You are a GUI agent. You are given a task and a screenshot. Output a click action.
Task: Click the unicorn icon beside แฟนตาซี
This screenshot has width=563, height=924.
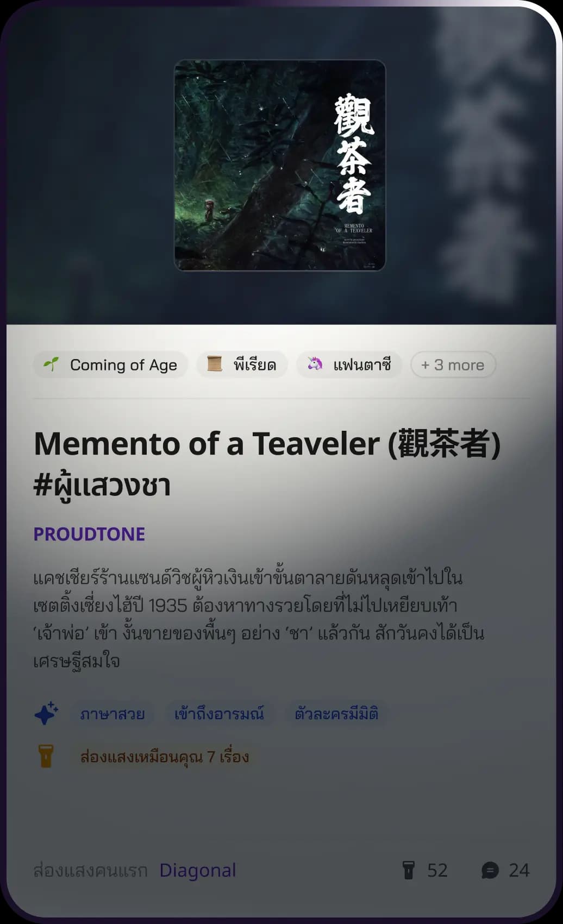pyautogui.click(x=315, y=364)
